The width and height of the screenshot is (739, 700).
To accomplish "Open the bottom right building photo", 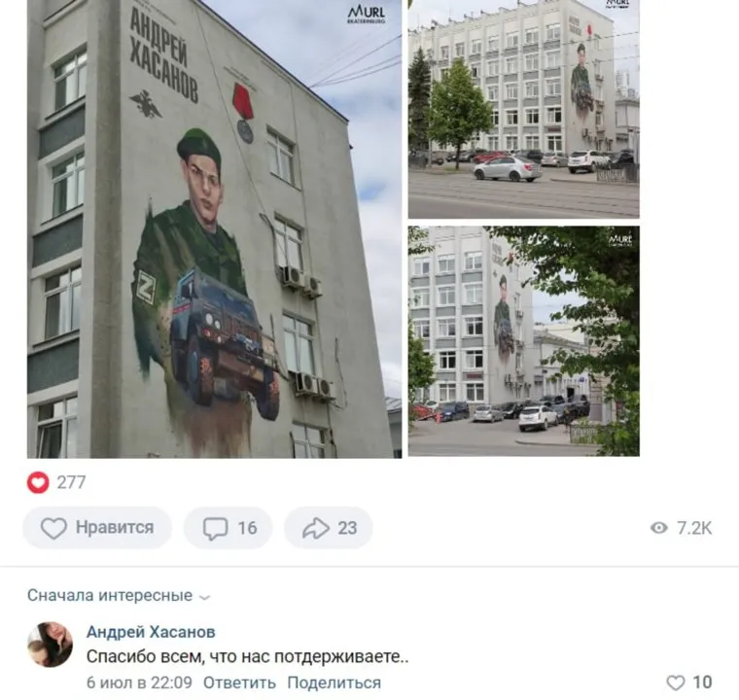I will (x=523, y=341).
